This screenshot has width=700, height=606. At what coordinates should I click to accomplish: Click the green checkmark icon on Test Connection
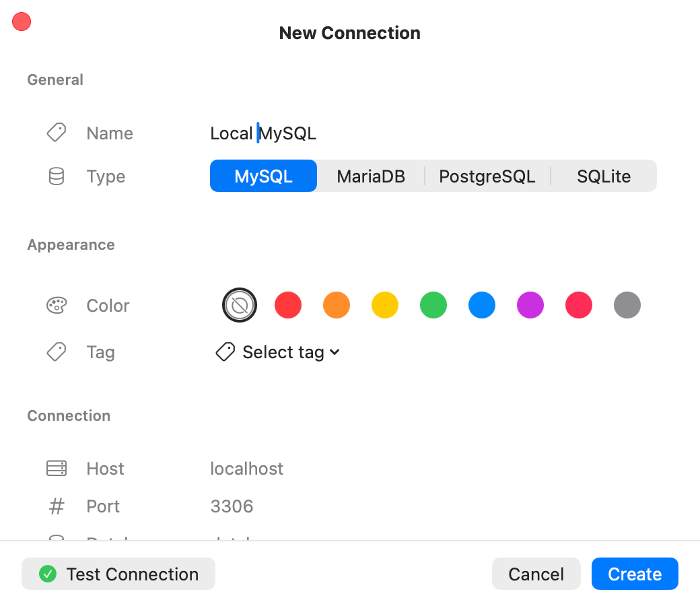(x=48, y=574)
